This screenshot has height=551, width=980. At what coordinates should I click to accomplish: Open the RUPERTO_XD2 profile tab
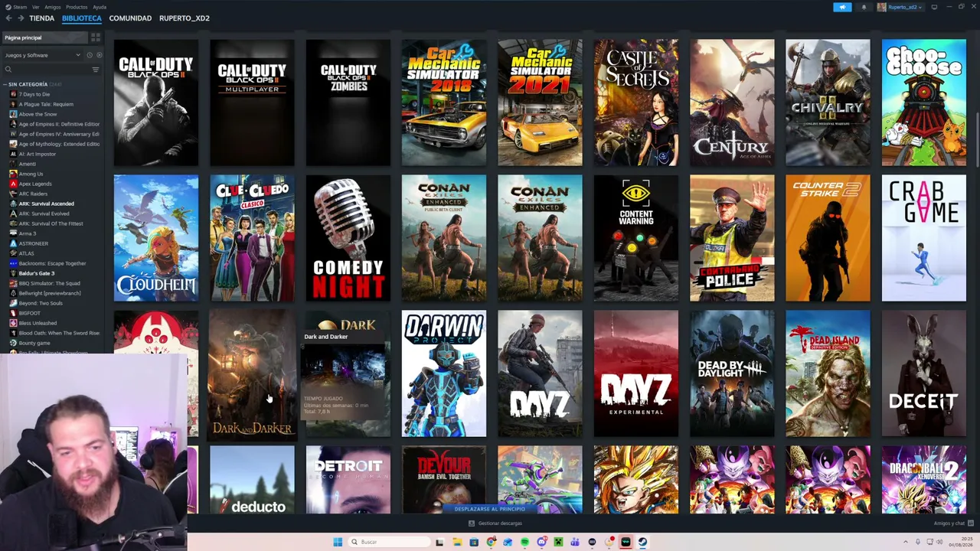[185, 18]
